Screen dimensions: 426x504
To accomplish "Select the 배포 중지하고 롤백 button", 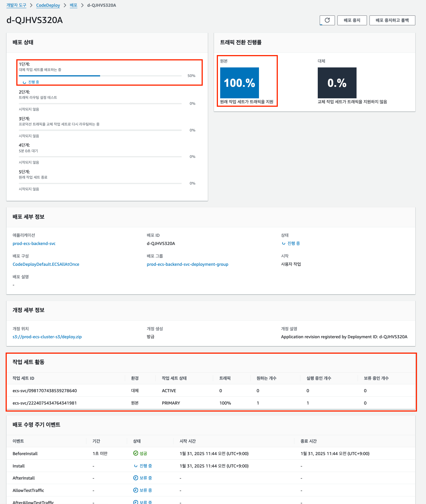I will tap(392, 20).
